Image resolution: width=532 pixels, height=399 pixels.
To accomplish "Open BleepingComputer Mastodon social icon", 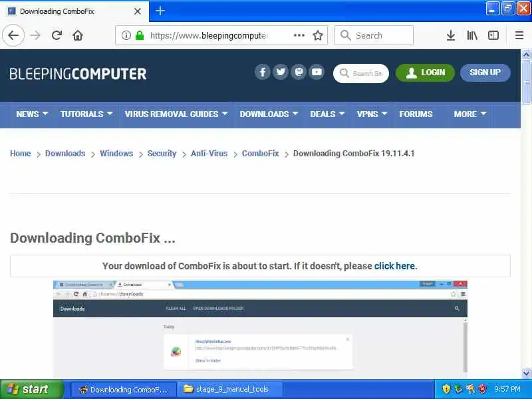I will click(x=299, y=72).
